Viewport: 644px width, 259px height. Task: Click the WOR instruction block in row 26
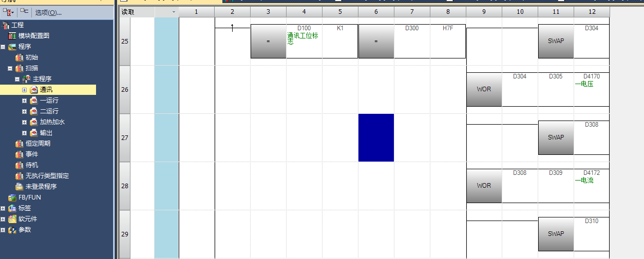[484, 89]
